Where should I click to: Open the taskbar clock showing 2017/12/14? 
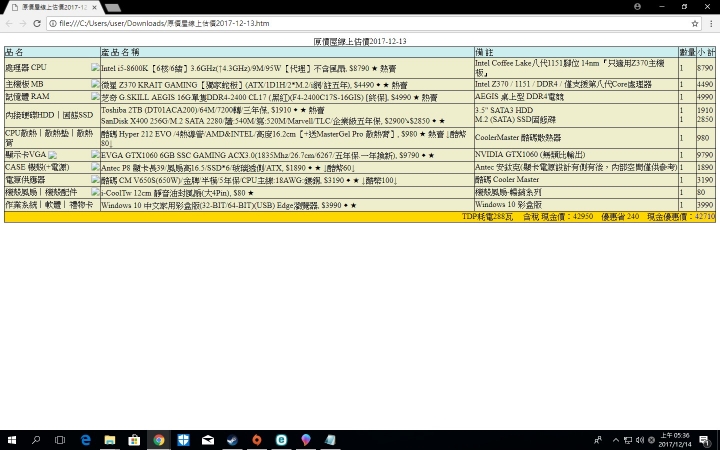[675, 440]
